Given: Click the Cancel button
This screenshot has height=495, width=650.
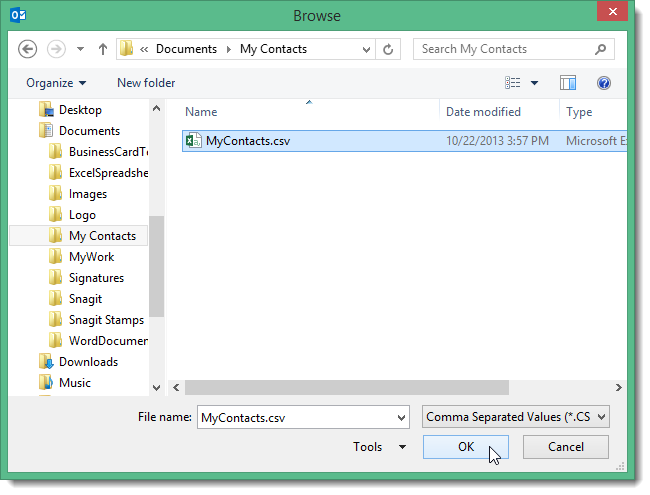Looking at the screenshot, I should [565, 447].
